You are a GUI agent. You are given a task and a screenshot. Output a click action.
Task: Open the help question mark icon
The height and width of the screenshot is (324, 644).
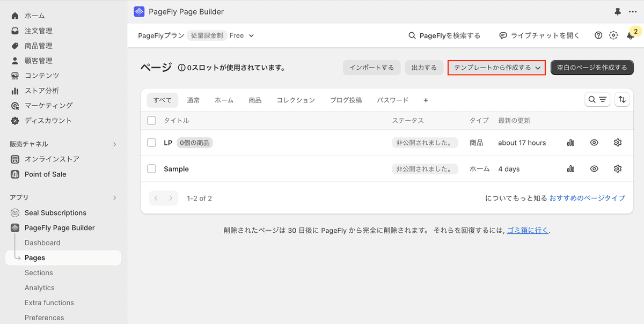(x=598, y=35)
